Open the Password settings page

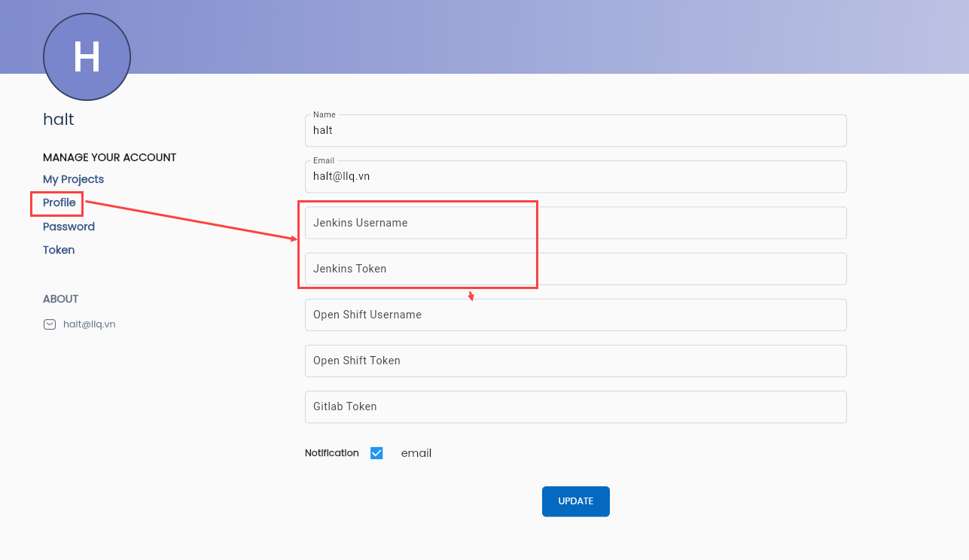coord(69,227)
